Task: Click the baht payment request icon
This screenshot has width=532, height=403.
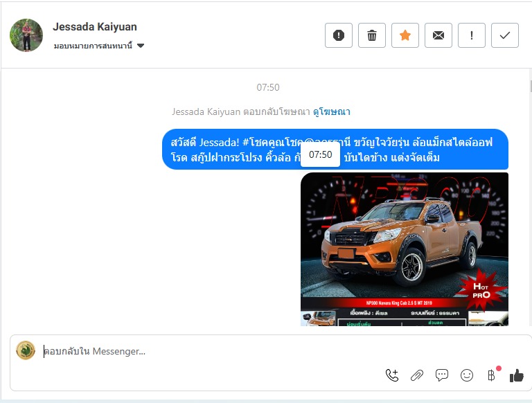Action: click(491, 375)
